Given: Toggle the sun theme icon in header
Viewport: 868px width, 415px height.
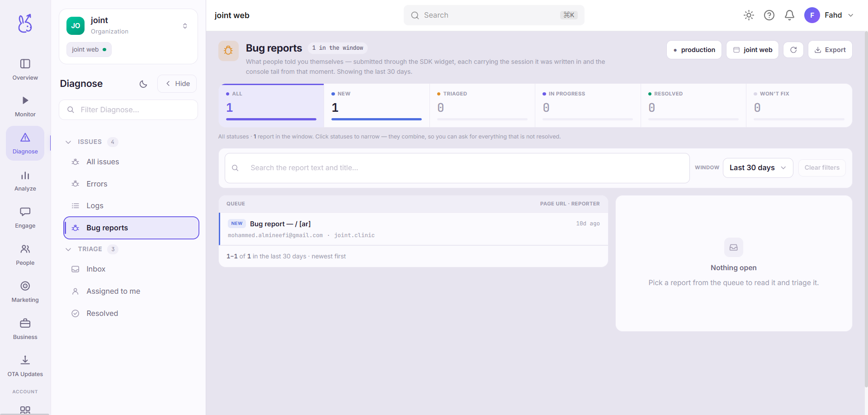Looking at the screenshot, I should coord(749,15).
